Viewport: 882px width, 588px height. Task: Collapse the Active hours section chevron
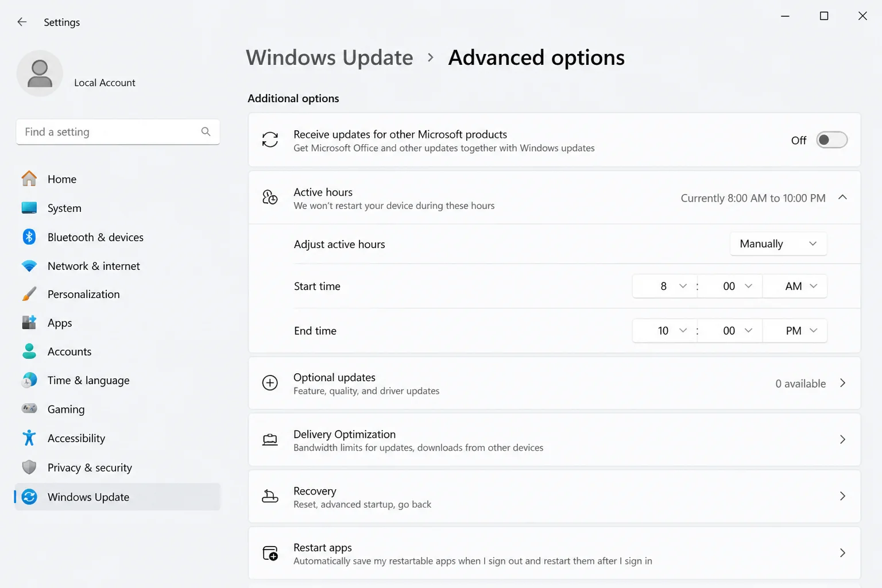point(842,197)
